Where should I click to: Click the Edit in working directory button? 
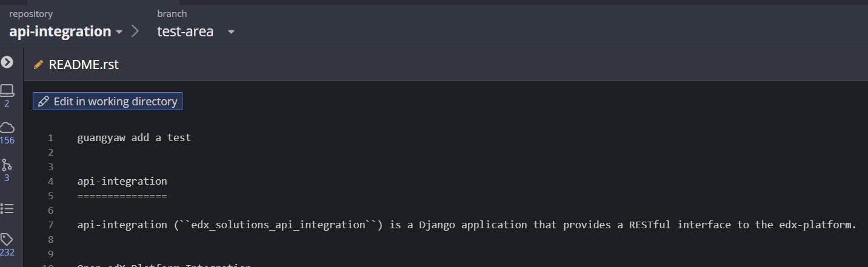[107, 101]
